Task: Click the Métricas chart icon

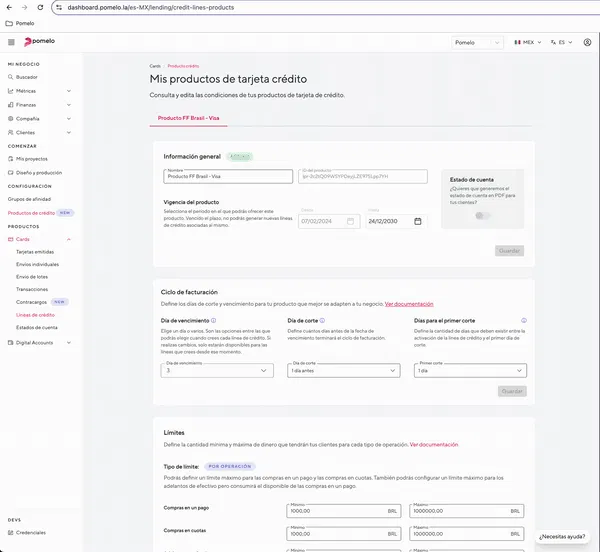Action: (11, 91)
